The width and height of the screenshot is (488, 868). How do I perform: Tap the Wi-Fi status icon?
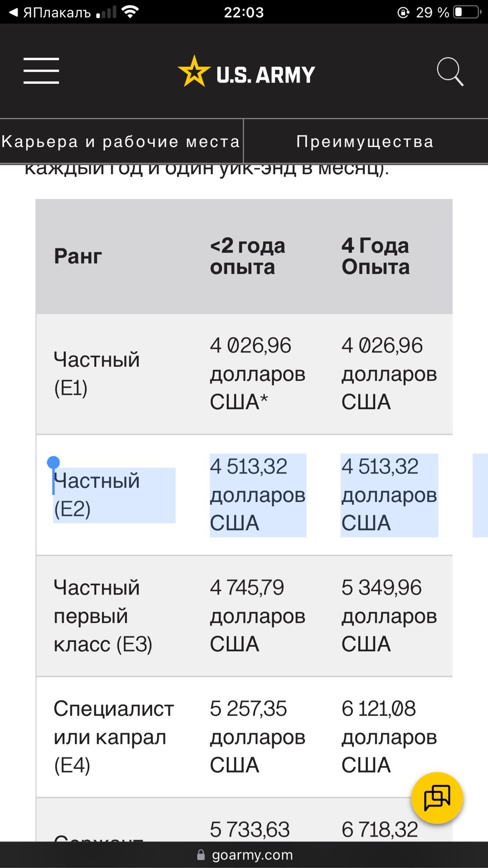(130, 12)
